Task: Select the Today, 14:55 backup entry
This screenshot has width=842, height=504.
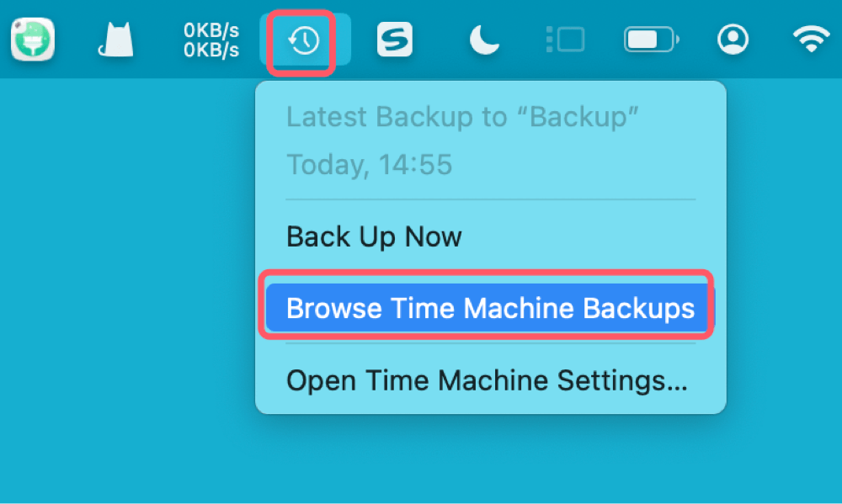Action: point(369,164)
